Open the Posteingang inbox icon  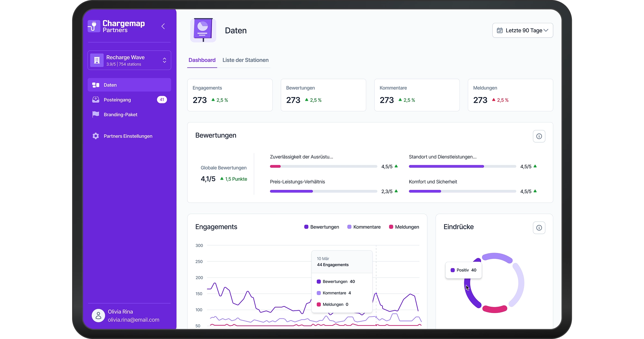[x=96, y=99]
